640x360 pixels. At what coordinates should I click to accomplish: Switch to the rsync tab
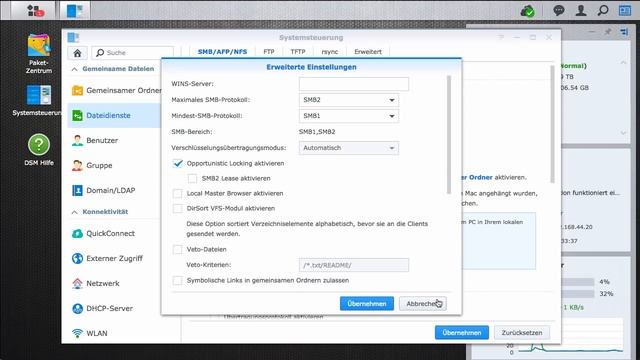[x=330, y=52]
